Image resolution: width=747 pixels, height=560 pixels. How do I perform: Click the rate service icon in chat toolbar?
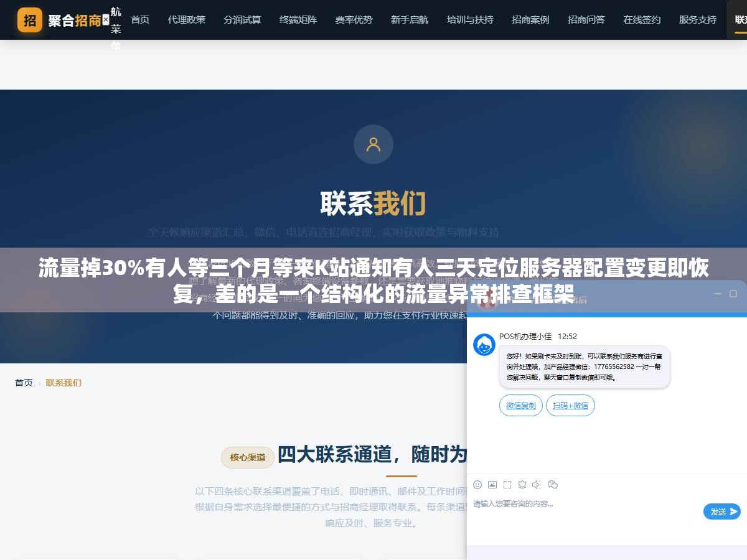[522, 484]
